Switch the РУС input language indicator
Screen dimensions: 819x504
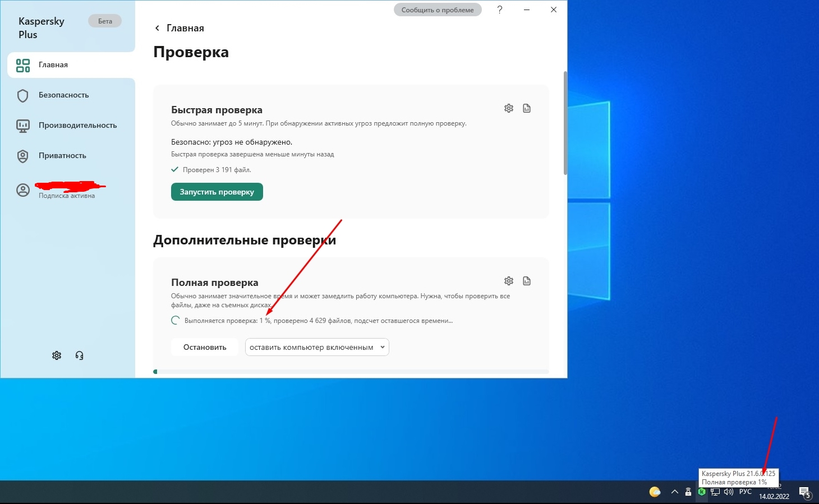(746, 492)
